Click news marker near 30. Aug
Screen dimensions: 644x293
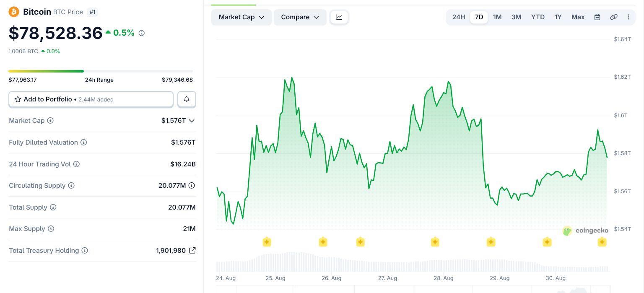click(x=547, y=242)
